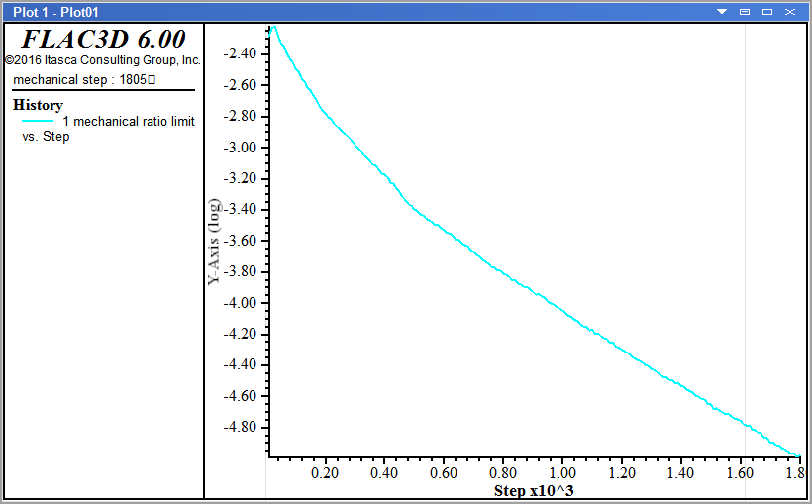Click the 'vs. Step' legend text
This screenshot has width=812, height=504.
(46, 137)
